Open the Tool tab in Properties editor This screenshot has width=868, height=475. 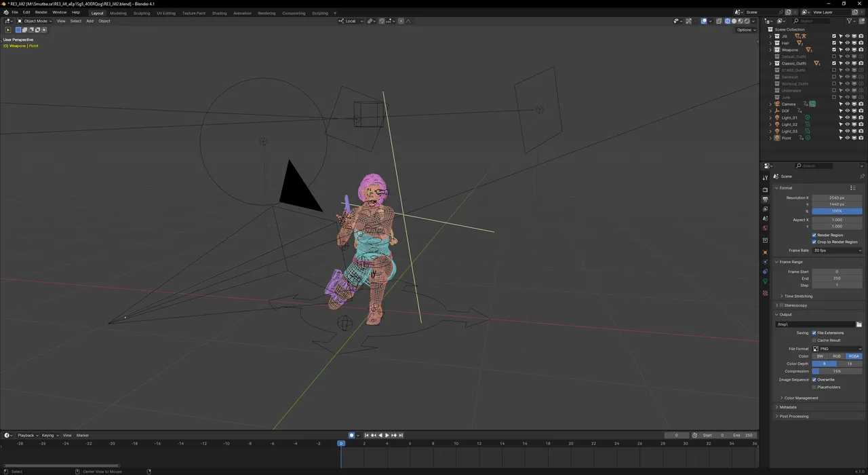click(766, 178)
